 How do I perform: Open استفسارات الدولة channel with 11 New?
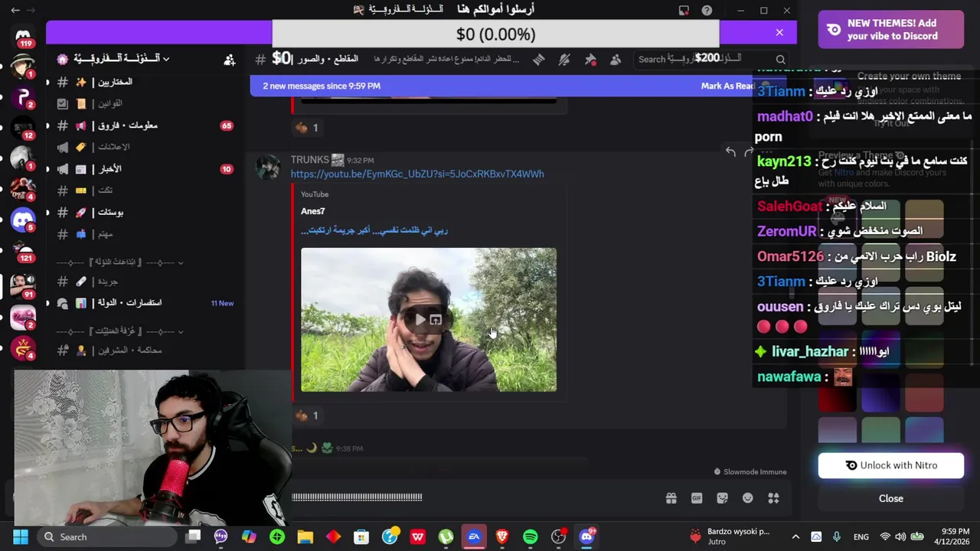[144, 303]
